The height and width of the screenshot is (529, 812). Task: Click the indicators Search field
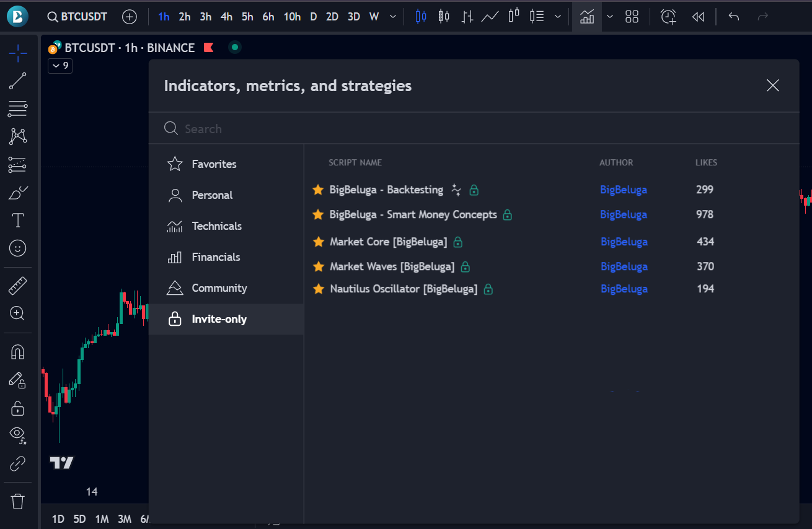click(x=474, y=128)
